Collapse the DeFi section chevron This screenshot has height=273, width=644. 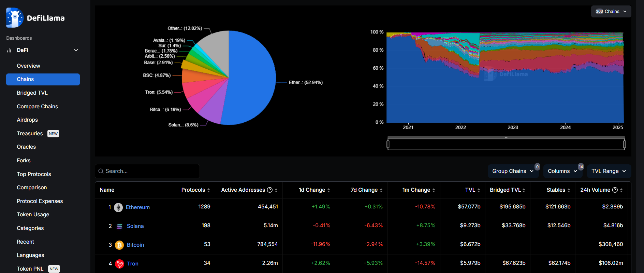click(x=76, y=50)
